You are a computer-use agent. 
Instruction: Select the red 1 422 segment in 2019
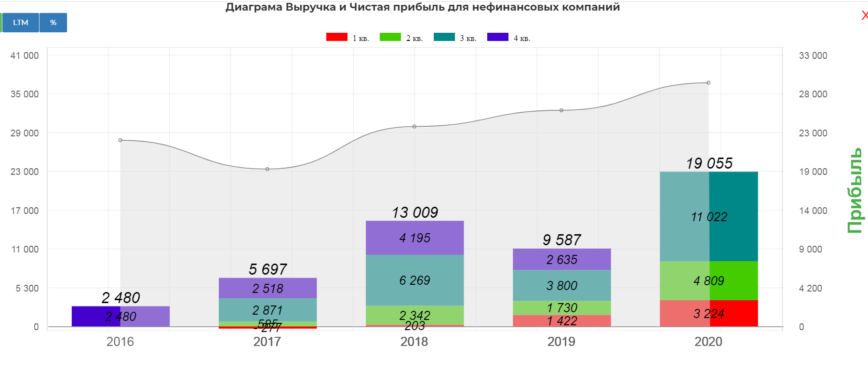[561, 321]
